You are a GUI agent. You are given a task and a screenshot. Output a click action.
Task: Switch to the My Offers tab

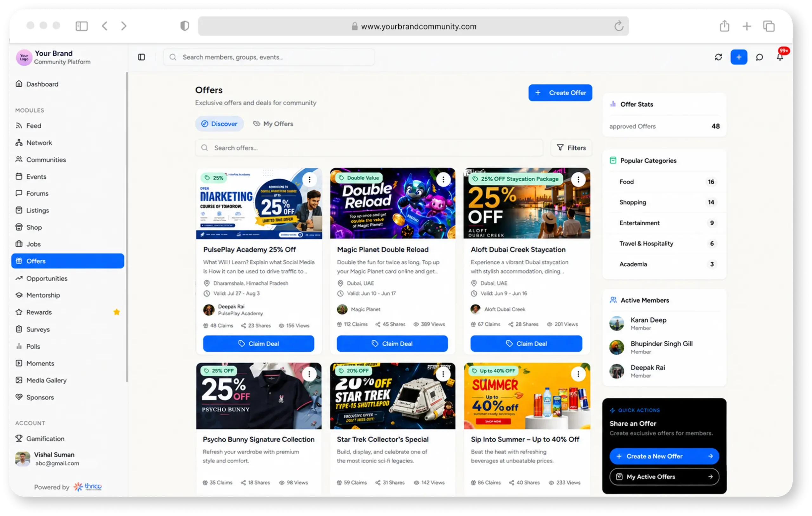[273, 124]
